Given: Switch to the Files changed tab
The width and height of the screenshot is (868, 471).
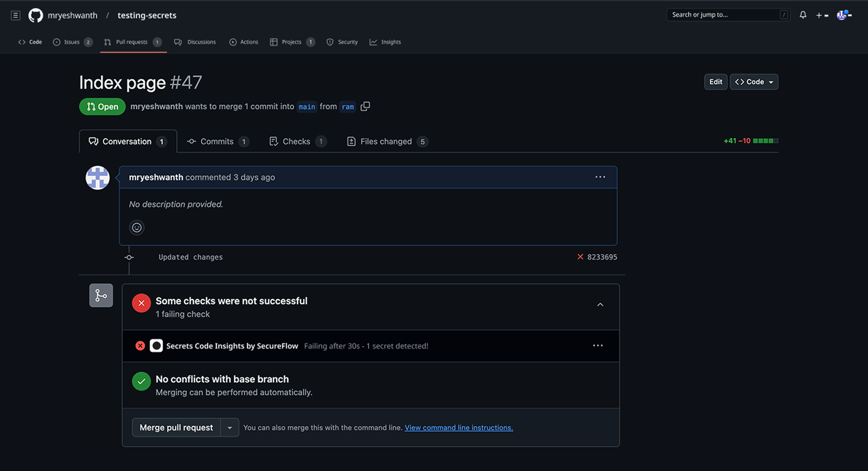Looking at the screenshot, I should [x=387, y=141].
